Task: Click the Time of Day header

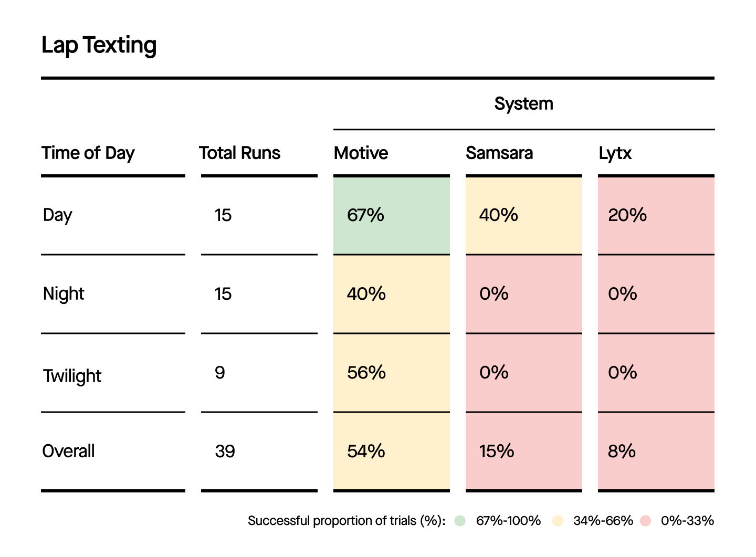Action: tap(88, 153)
